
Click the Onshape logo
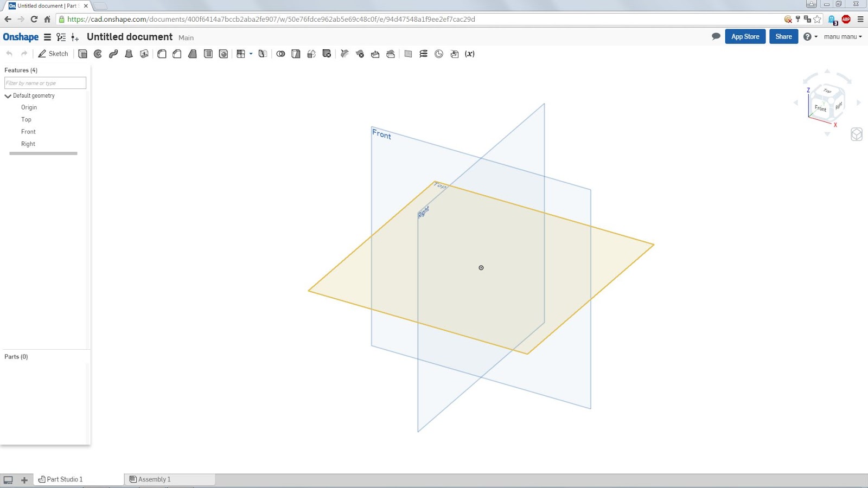[21, 36]
